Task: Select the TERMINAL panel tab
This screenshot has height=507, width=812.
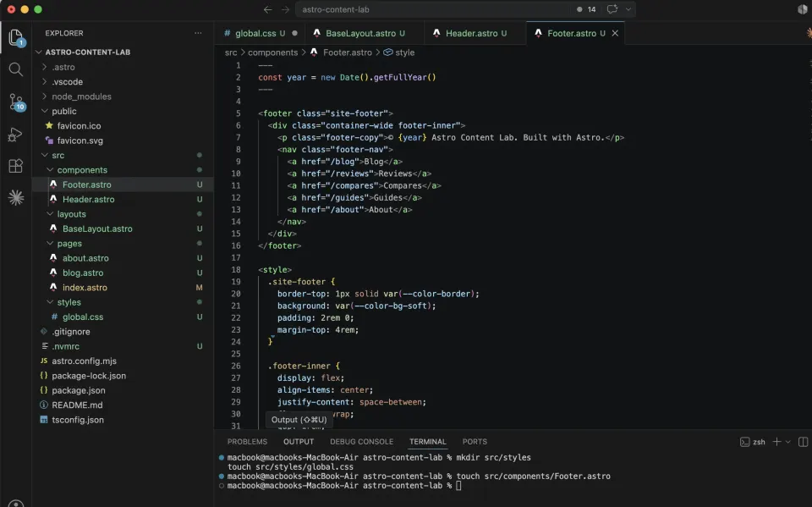Action: (427, 442)
